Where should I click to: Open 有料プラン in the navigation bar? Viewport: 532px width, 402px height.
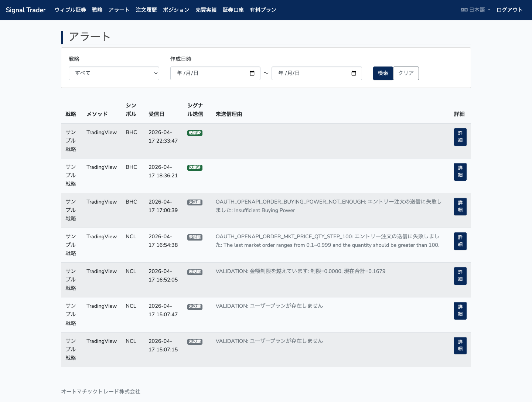[x=263, y=10]
